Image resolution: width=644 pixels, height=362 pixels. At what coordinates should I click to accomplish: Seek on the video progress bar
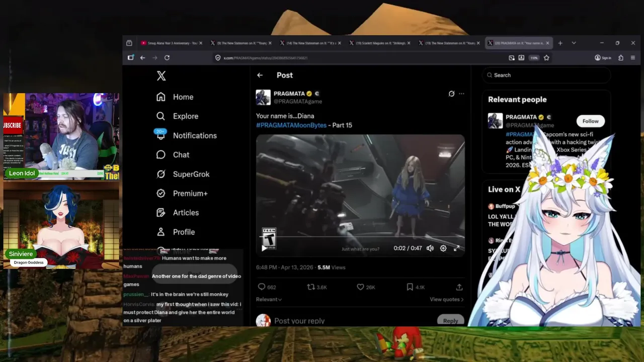(360, 237)
